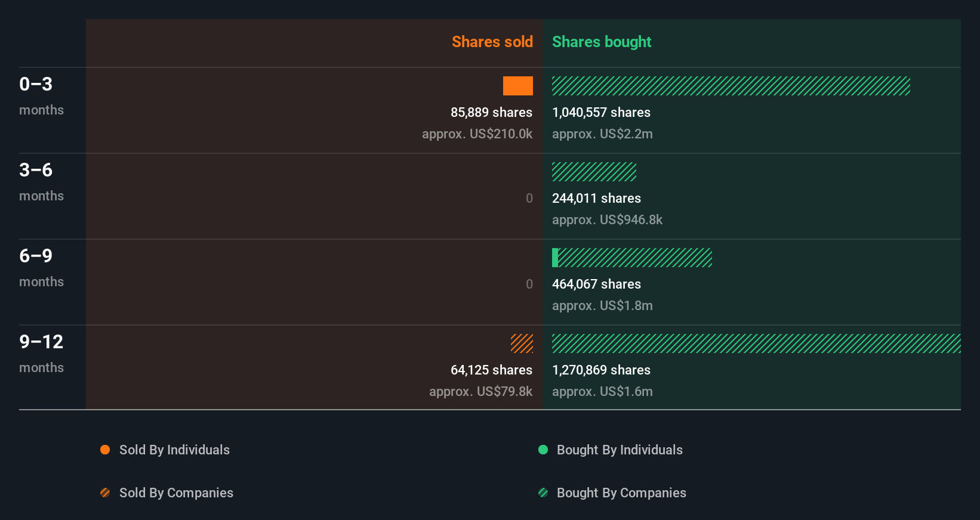Screen dimensions: 980x520
Task: Click the 9–12 months row label
Action: point(41,354)
